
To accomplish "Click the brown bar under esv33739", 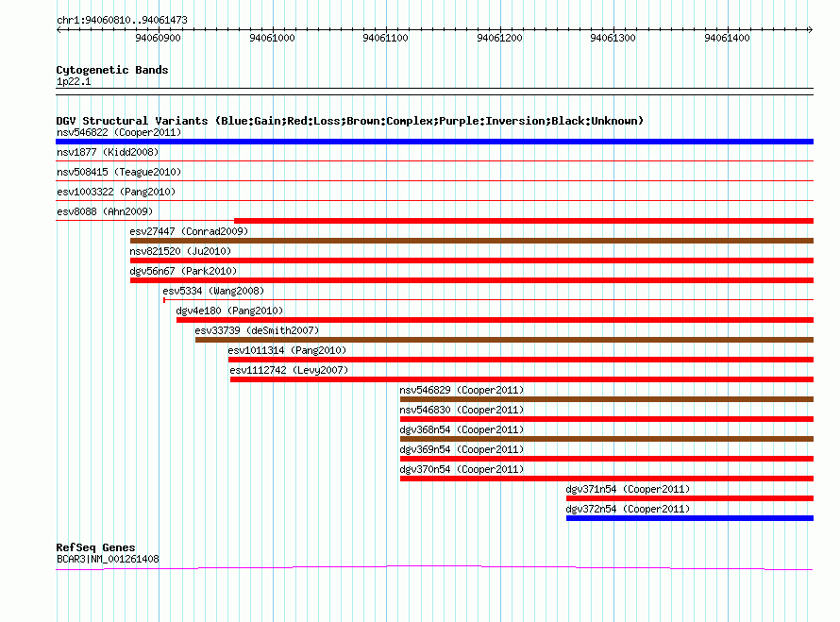I will pyautogui.click(x=504, y=340).
